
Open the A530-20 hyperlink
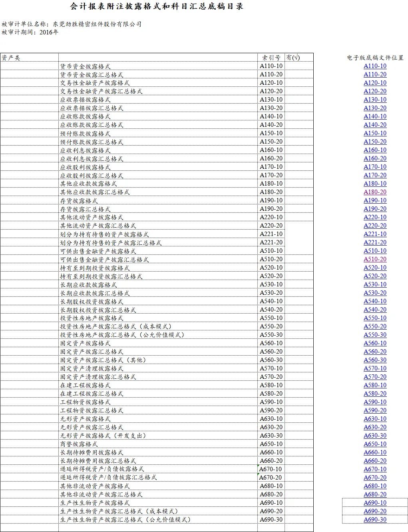point(375,293)
